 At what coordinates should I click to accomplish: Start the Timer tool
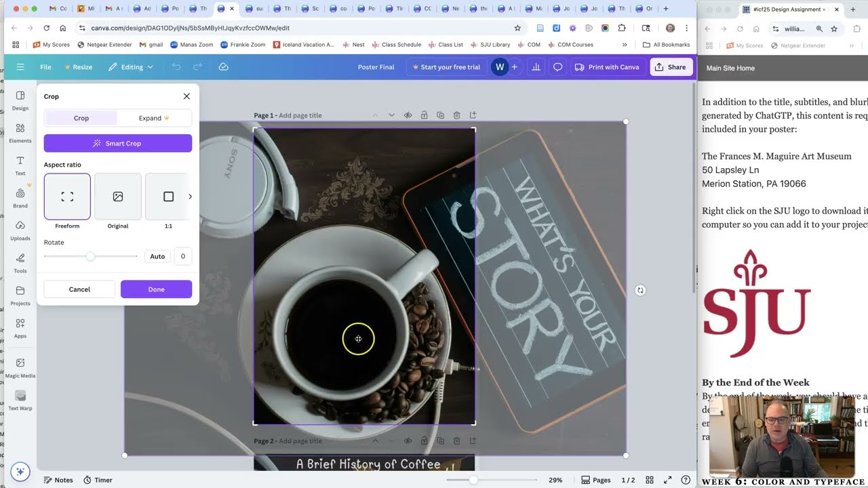tap(98, 480)
